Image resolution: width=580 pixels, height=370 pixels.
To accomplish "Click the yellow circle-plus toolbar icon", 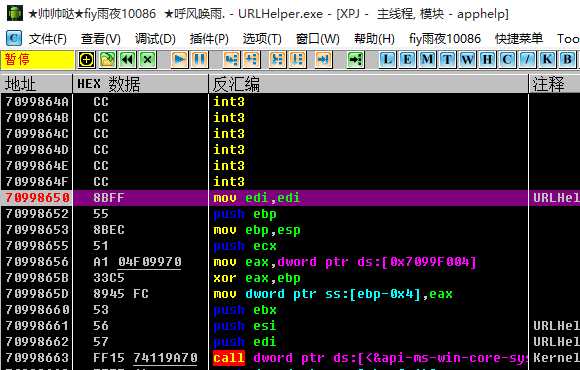I will pos(87,60).
